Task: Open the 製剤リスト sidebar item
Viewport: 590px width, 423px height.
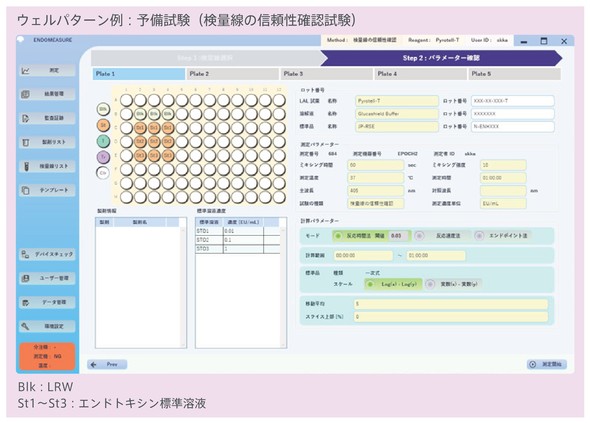Action: 47,142
